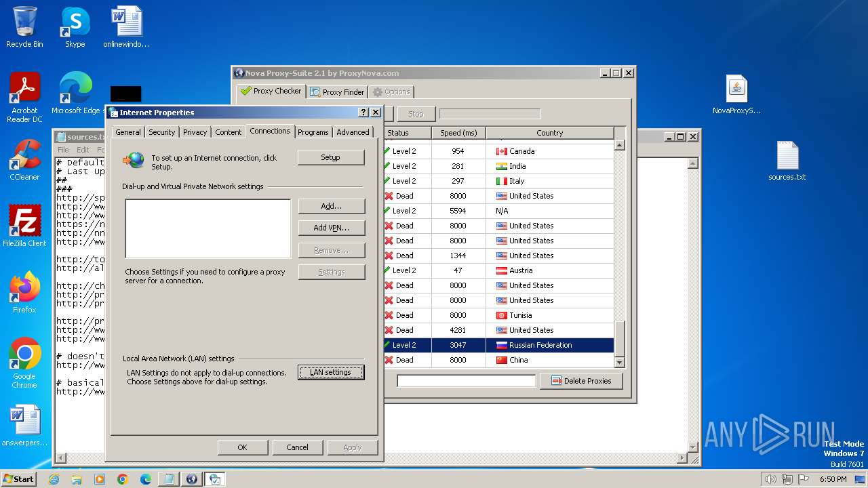The width and height of the screenshot is (868, 488).
Task: Switch to the General tab
Action: coord(127,132)
